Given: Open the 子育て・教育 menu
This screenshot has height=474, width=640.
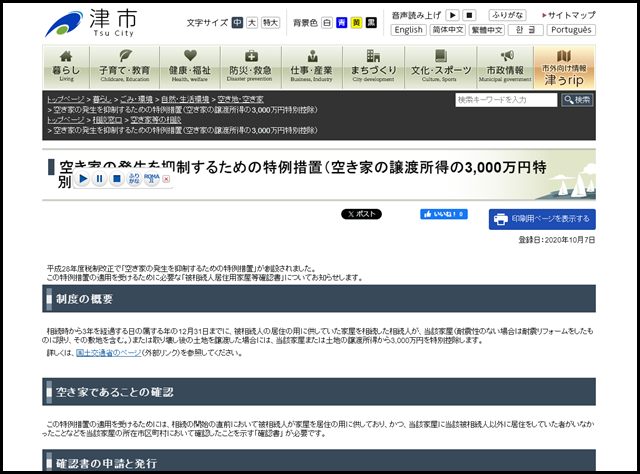Looking at the screenshot, I should coord(124,67).
